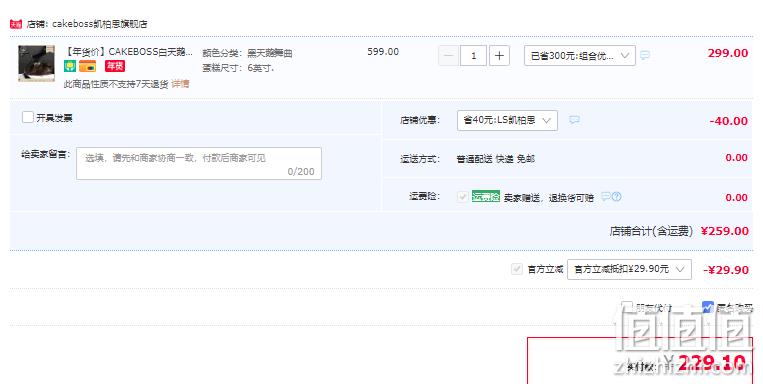The width and height of the screenshot is (763, 384).
Task: Tick the 开具发票 checkbox
Action: coord(28,117)
